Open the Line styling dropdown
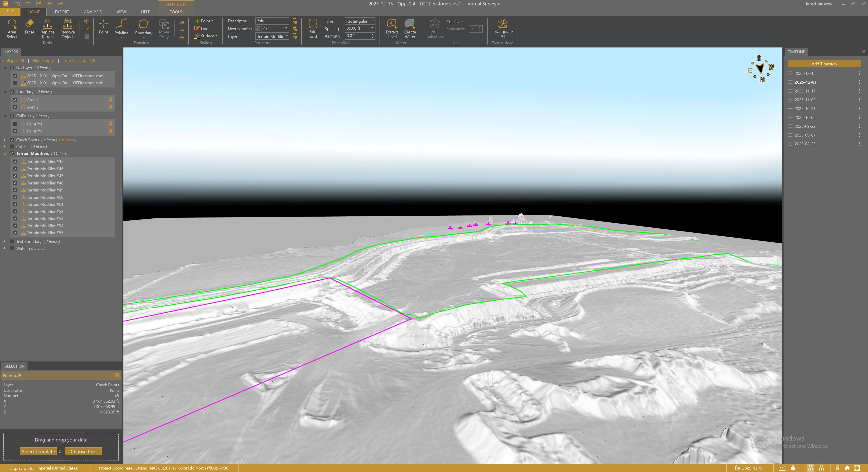Screen dimensions: 868x472 click(x=203, y=28)
